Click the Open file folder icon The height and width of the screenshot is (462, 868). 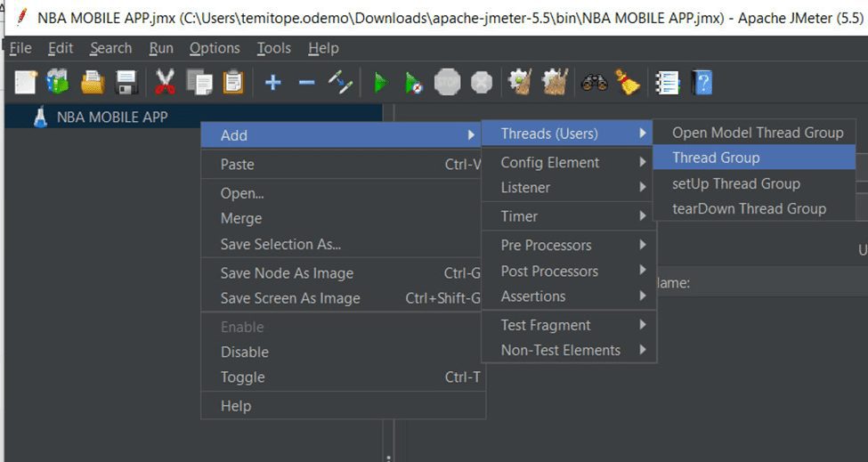pyautogui.click(x=93, y=83)
